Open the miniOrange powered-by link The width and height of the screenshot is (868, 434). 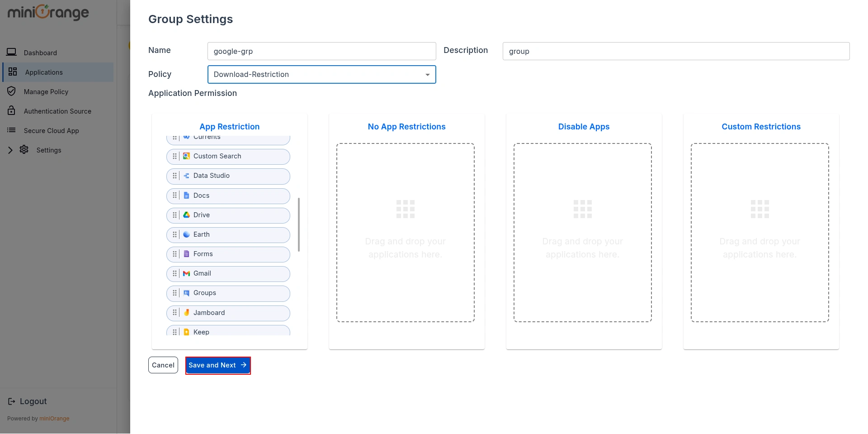pos(54,419)
